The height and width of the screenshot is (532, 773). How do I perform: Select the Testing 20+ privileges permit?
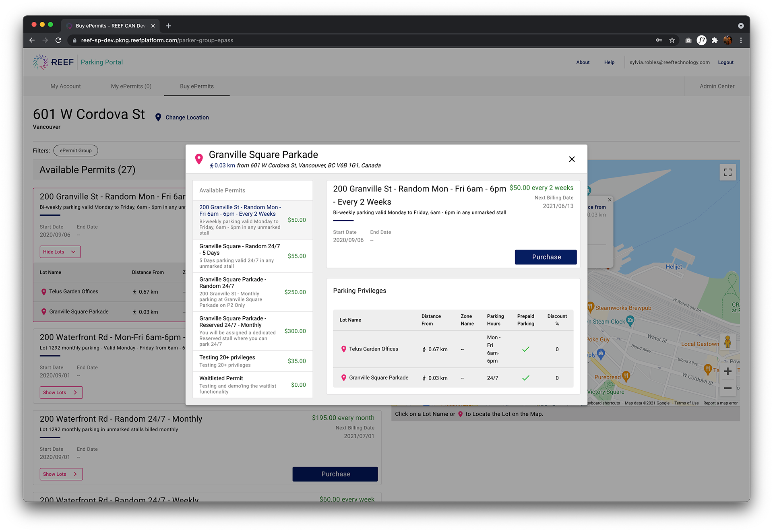pyautogui.click(x=252, y=361)
